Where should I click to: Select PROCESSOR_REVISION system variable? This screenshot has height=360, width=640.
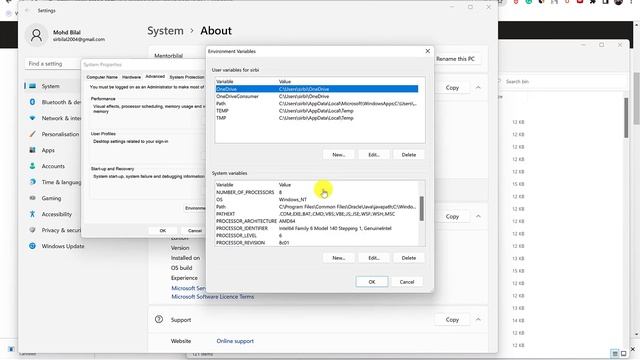pyautogui.click(x=317, y=243)
